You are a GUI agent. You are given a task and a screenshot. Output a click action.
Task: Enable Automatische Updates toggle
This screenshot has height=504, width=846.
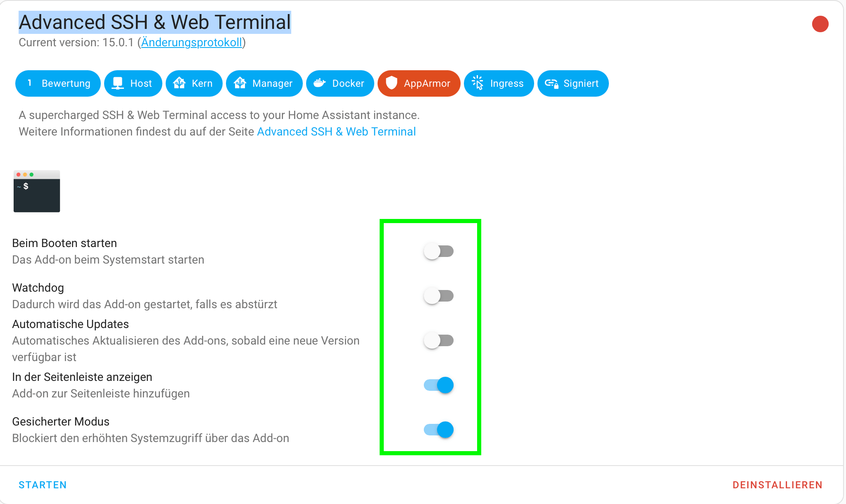(438, 340)
